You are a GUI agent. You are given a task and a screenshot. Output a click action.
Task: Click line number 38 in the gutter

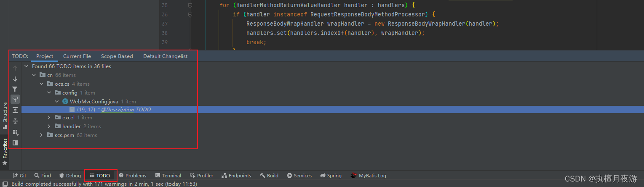165,33
